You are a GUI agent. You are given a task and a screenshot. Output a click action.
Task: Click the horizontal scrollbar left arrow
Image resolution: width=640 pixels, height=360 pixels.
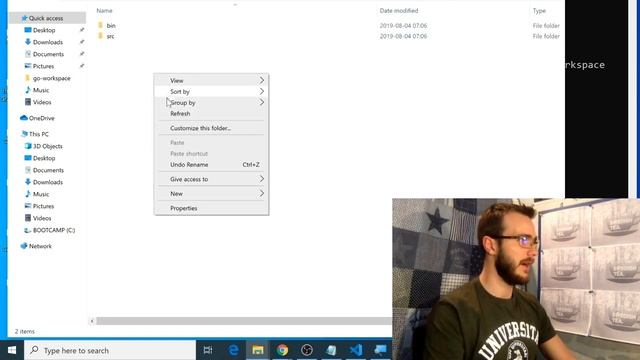[x=92, y=321]
